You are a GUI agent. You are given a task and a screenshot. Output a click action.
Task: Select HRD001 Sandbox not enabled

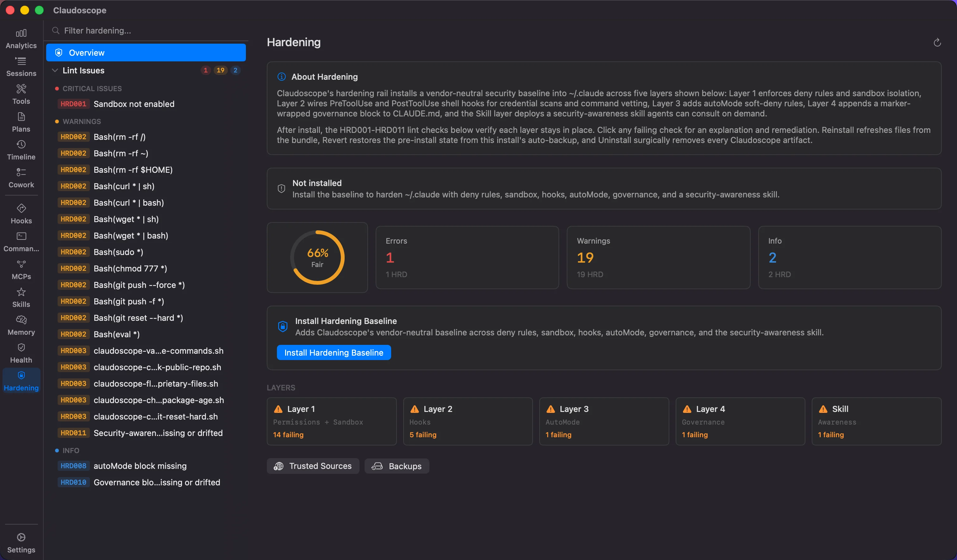tap(146, 104)
